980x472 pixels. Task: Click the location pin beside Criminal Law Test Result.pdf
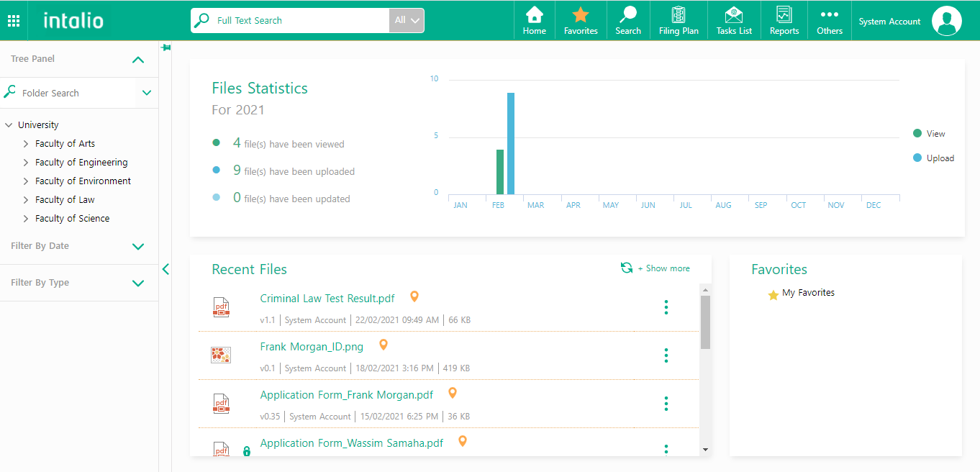pyautogui.click(x=414, y=296)
